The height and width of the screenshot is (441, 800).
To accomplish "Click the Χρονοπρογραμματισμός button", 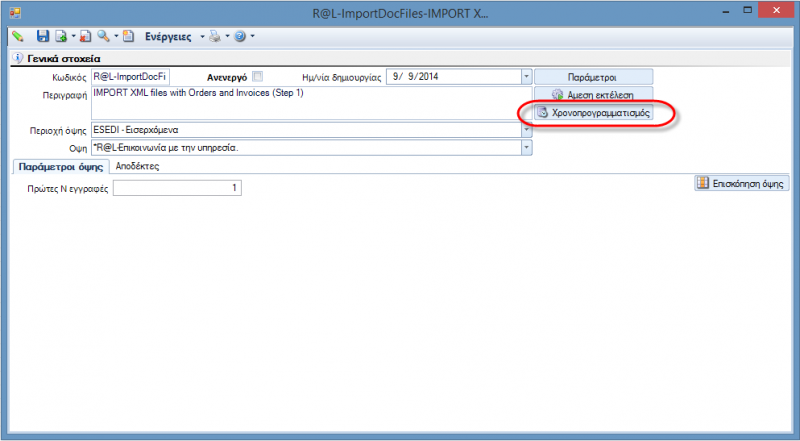I will 593,113.
